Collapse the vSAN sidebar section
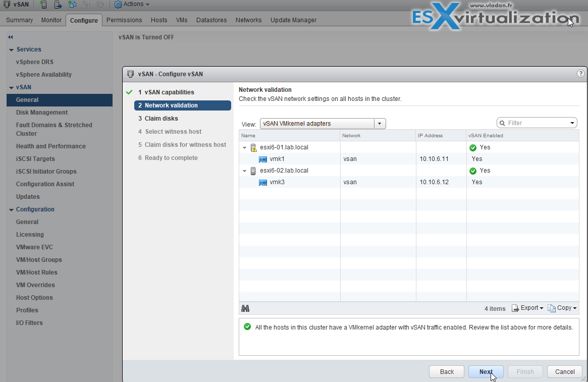This screenshot has width=588, height=382. 11,88
